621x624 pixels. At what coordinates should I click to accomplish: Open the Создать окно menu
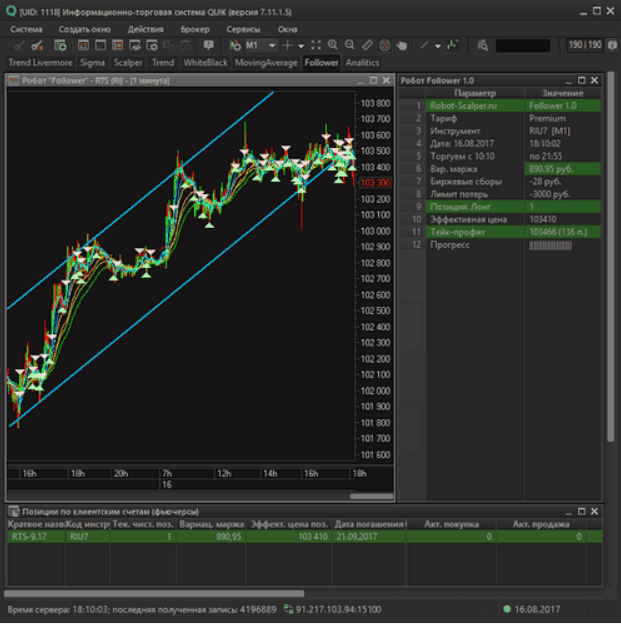tap(84, 29)
